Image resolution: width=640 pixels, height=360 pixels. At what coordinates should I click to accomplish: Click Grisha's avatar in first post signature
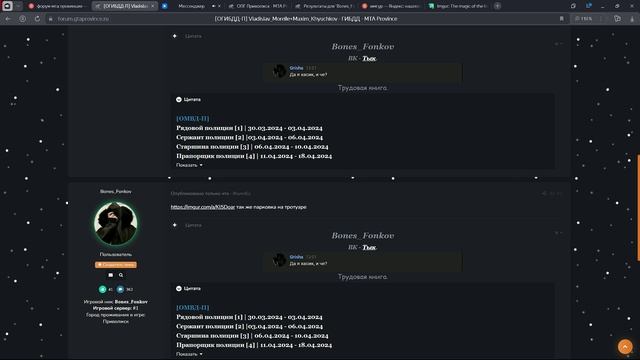280,71
